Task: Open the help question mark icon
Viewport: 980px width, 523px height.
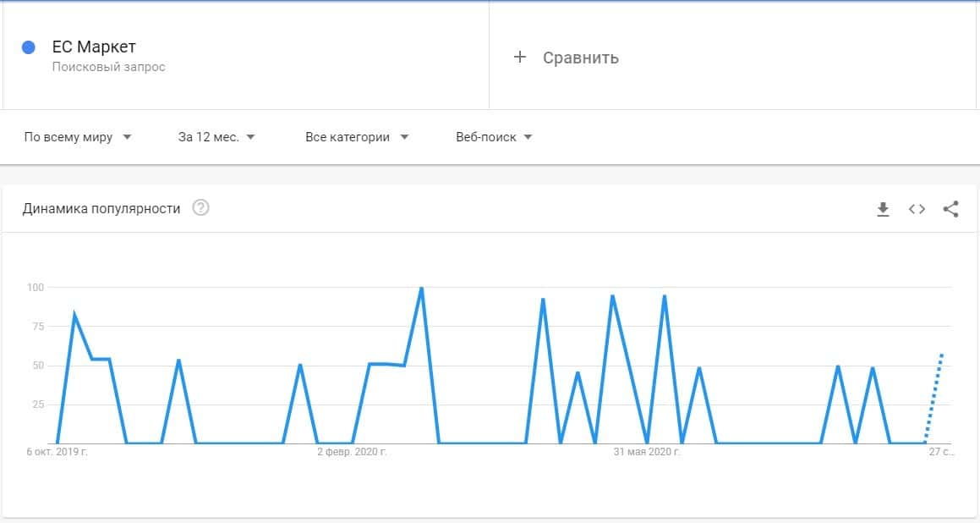Action: tap(200, 208)
